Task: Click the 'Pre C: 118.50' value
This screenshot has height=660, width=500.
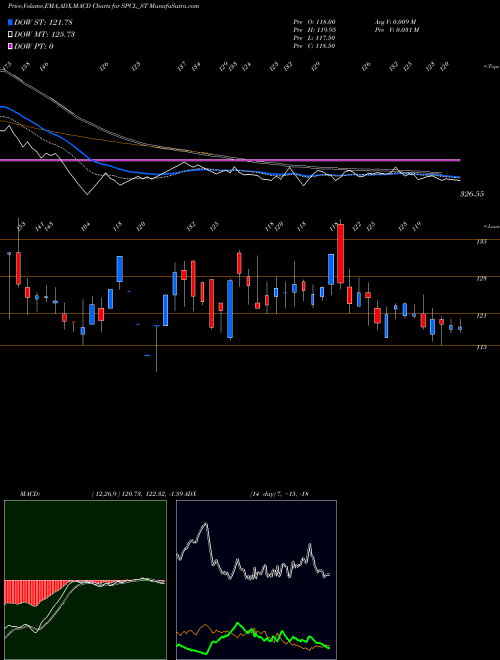Action: [314, 46]
